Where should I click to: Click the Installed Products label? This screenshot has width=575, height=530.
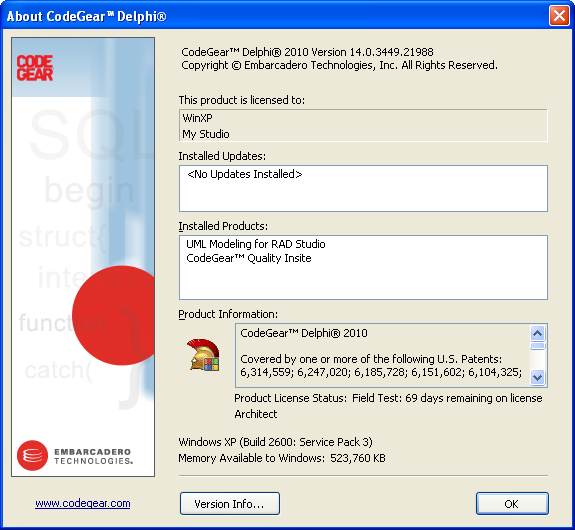(x=223, y=226)
